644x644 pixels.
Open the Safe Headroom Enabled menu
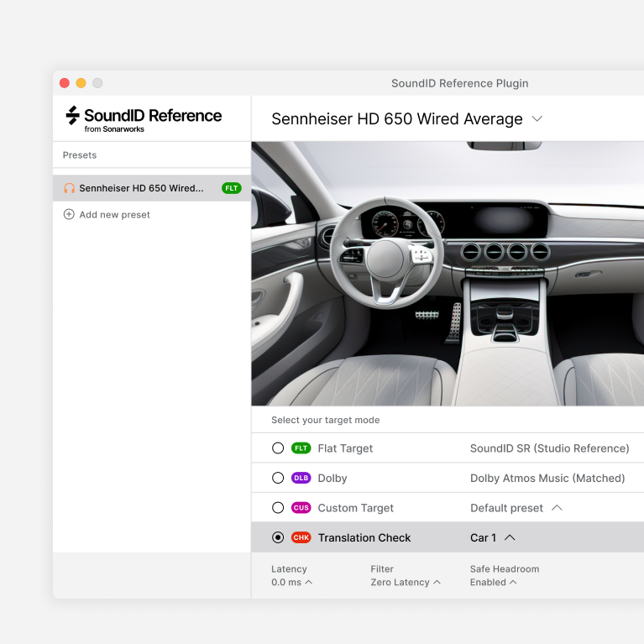click(493, 582)
